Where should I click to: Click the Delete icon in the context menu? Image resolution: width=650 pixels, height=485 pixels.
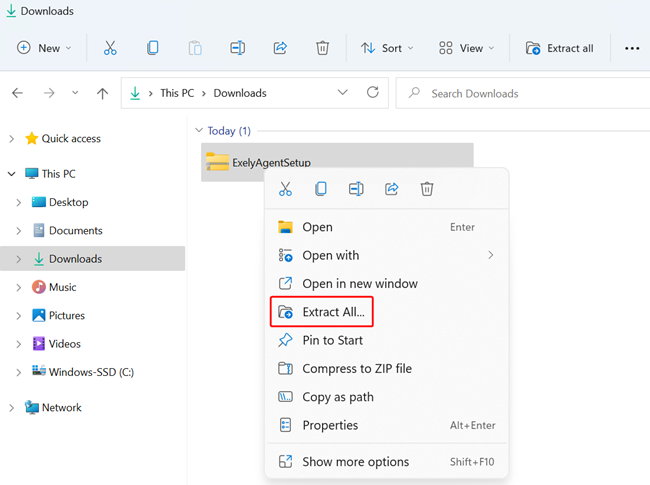427,189
